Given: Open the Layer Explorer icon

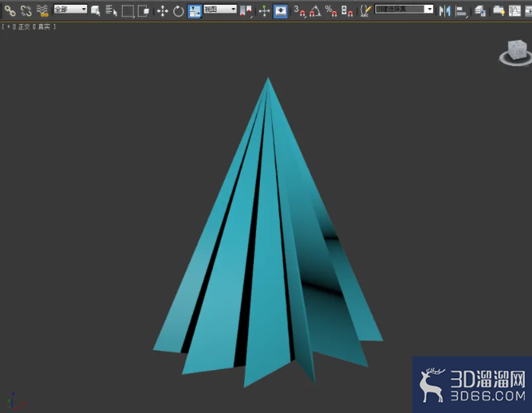Looking at the screenshot, I should 480,11.
